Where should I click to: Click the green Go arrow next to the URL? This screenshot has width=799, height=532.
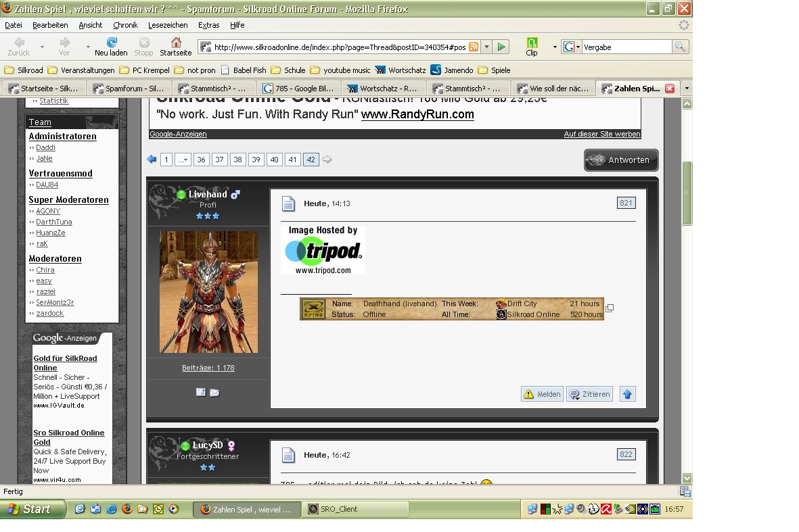[x=501, y=47]
